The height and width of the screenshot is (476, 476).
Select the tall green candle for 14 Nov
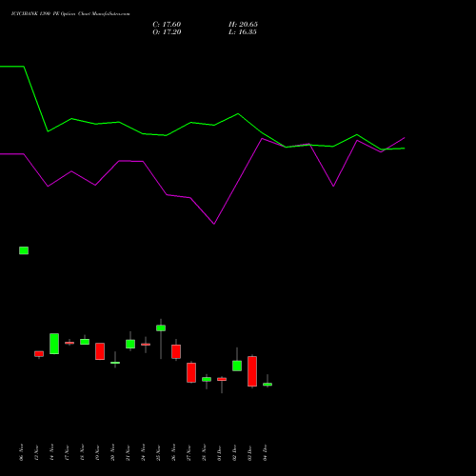click(54, 344)
